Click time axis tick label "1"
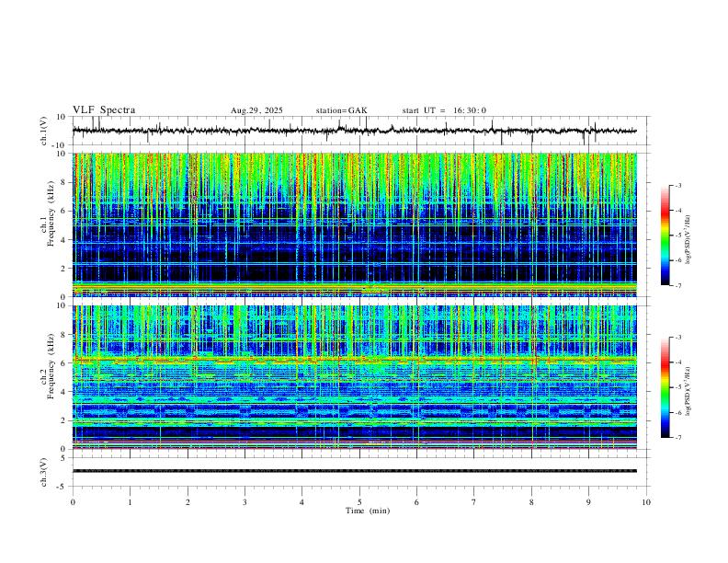 point(130,502)
